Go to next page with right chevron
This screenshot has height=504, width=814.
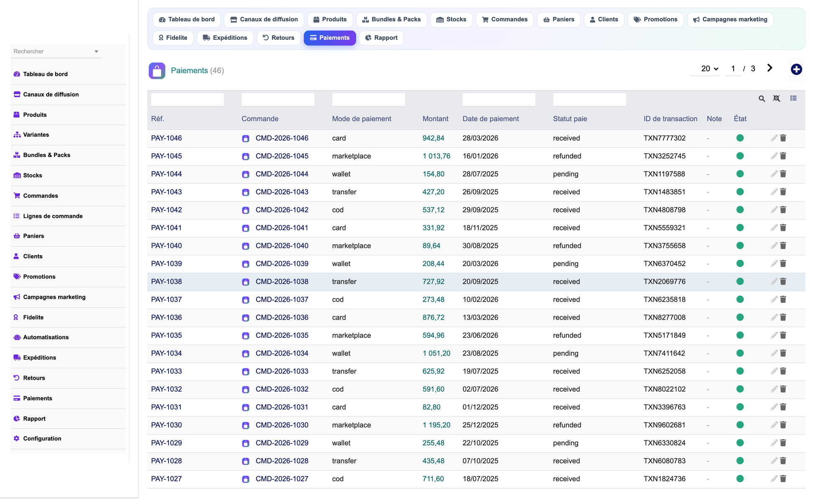[770, 68]
